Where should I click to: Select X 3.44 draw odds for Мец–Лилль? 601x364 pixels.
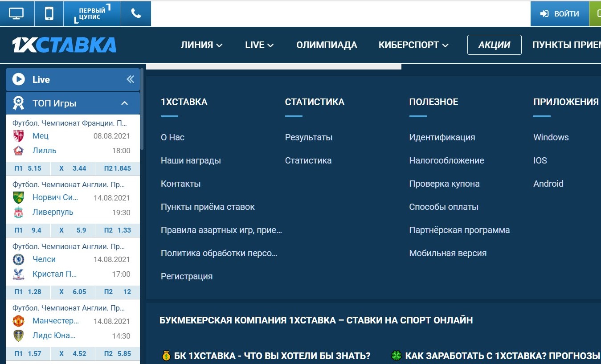tap(73, 168)
